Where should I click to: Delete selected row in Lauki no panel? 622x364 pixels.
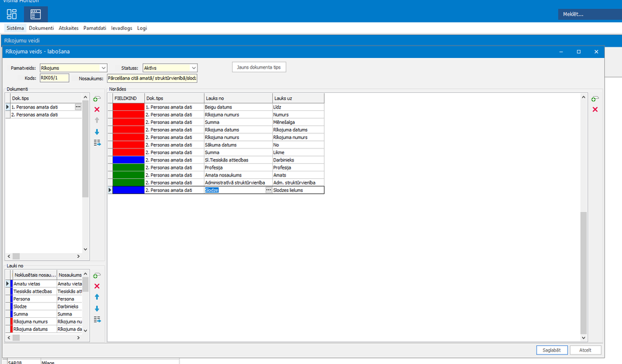(x=97, y=286)
